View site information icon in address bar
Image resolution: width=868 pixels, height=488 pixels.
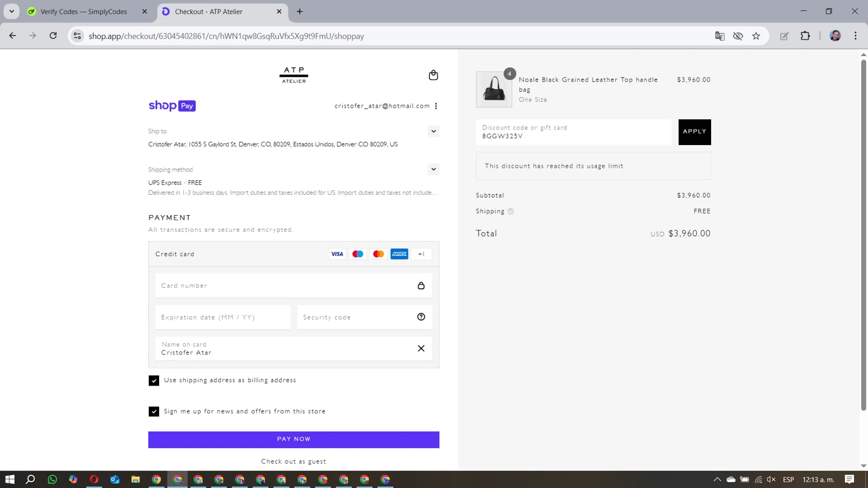coord(77,36)
